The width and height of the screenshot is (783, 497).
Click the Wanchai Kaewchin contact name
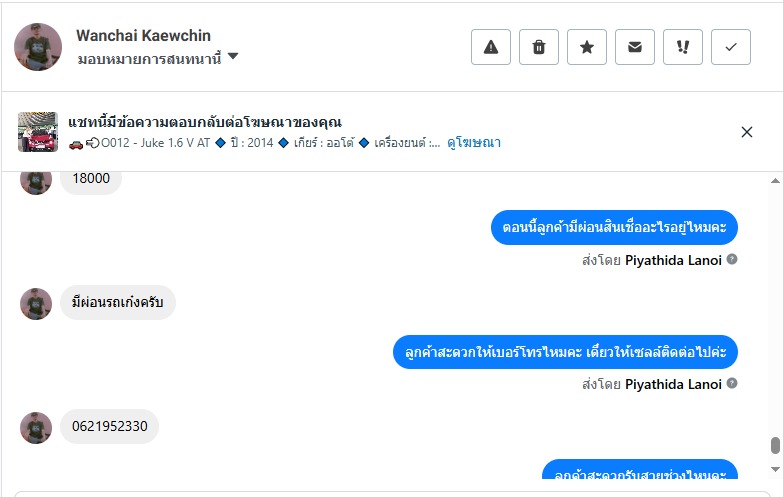tap(143, 36)
